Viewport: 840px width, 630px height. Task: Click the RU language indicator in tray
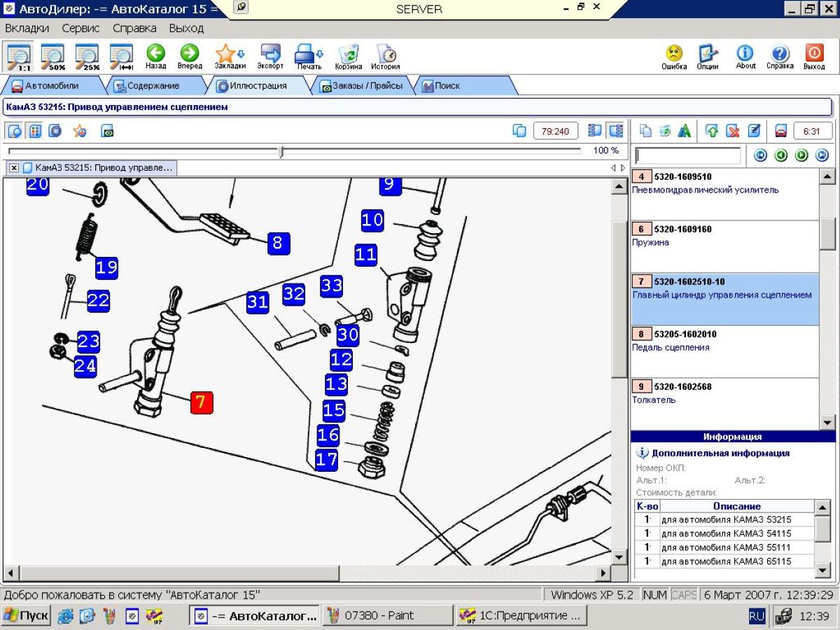point(757,616)
